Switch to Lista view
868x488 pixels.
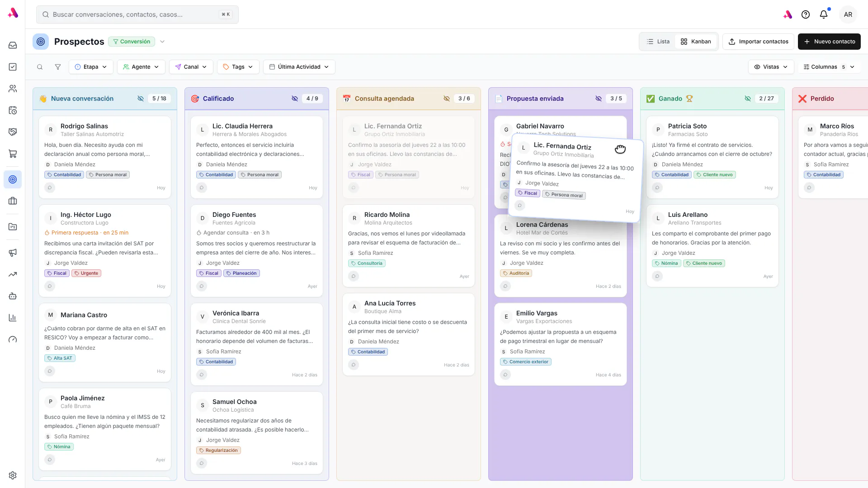[x=658, y=42]
